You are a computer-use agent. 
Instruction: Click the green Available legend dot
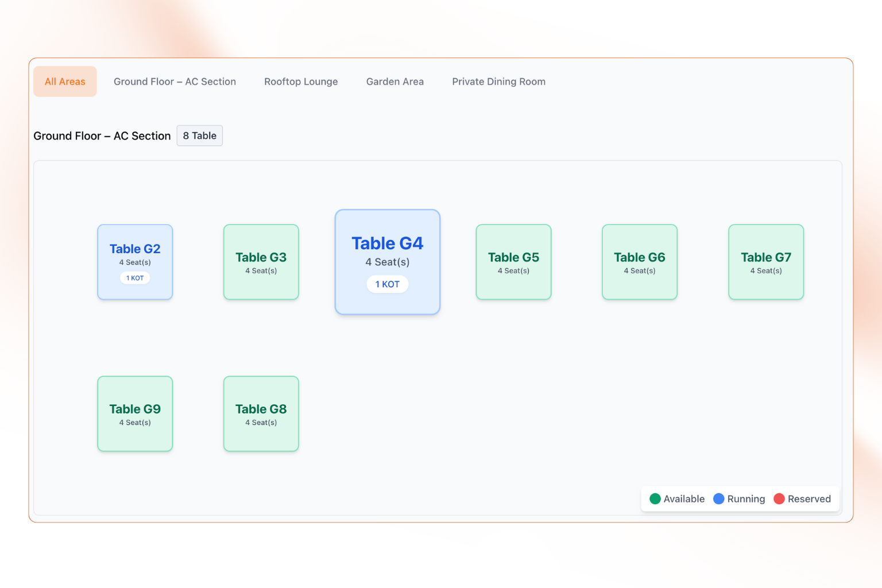655,498
